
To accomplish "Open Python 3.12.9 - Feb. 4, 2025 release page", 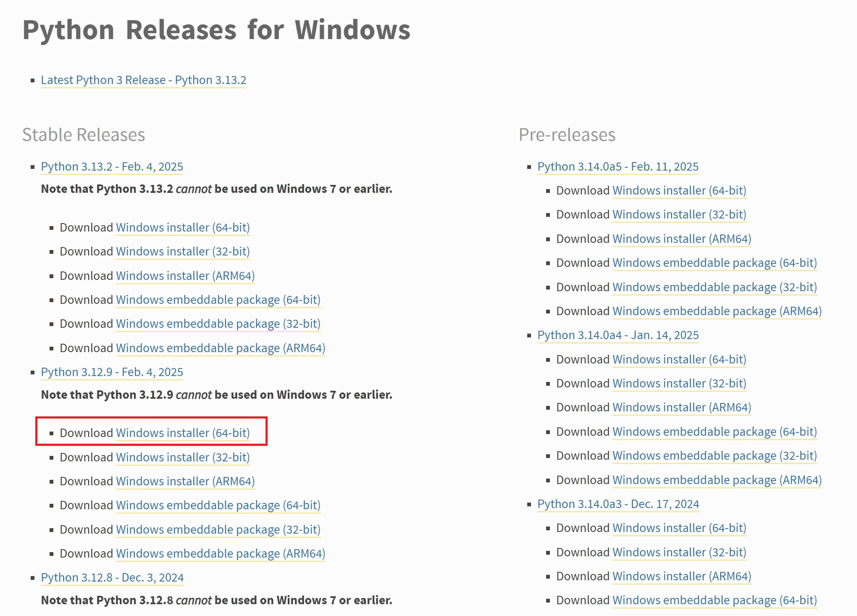I will coord(112,372).
